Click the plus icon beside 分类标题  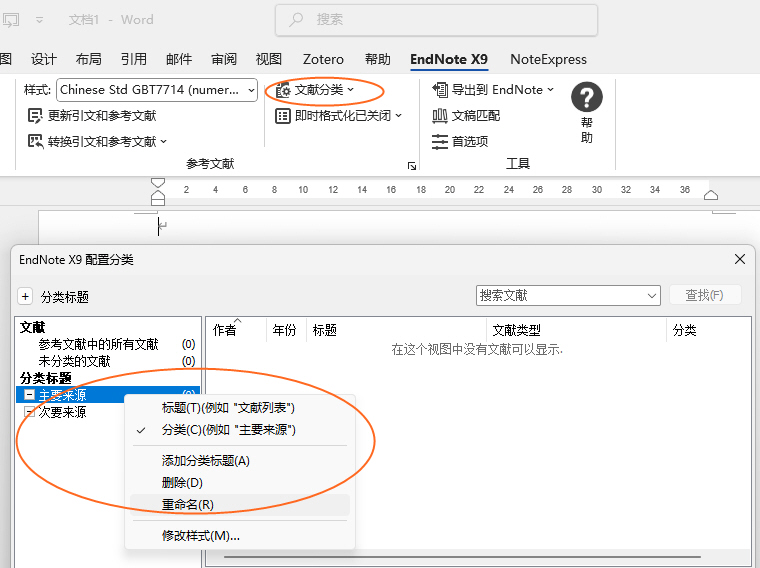click(25, 296)
